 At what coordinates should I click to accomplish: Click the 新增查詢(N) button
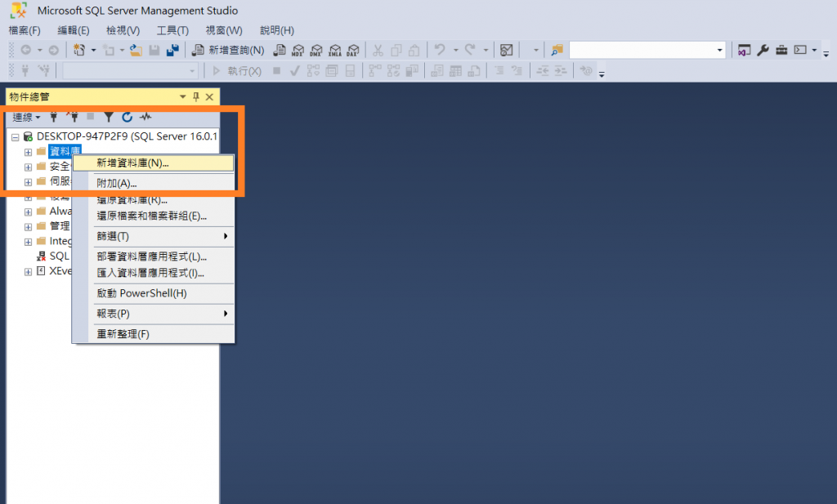click(x=228, y=50)
